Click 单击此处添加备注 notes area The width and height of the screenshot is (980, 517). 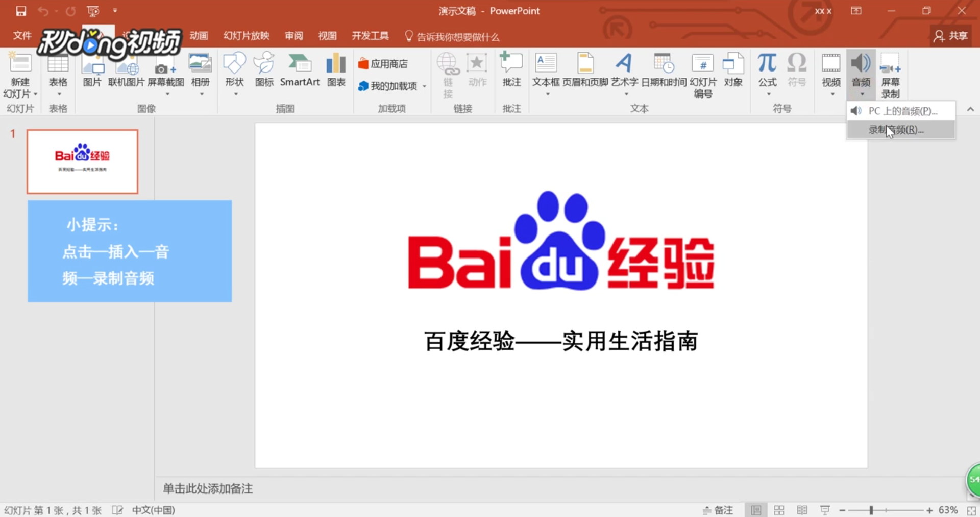pyautogui.click(x=208, y=489)
